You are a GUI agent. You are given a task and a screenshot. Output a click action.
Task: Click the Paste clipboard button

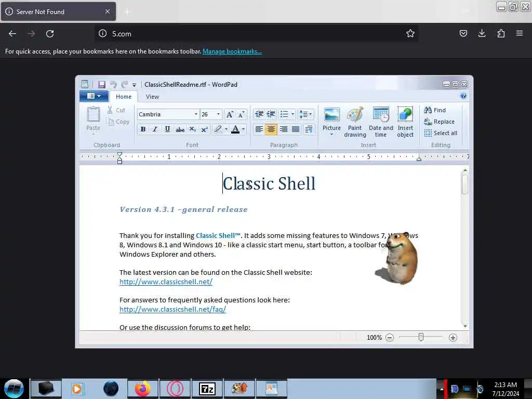click(x=93, y=119)
